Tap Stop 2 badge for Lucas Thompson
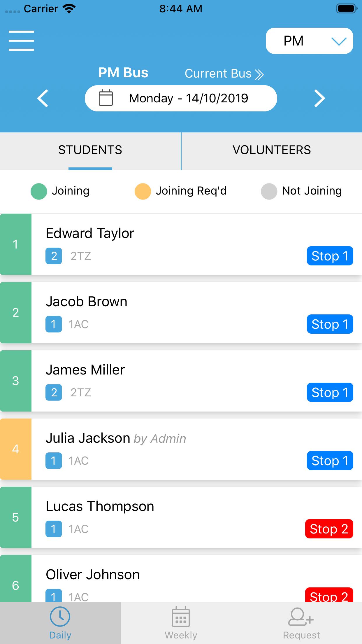The height and width of the screenshot is (644, 362). [x=329, y=529]
